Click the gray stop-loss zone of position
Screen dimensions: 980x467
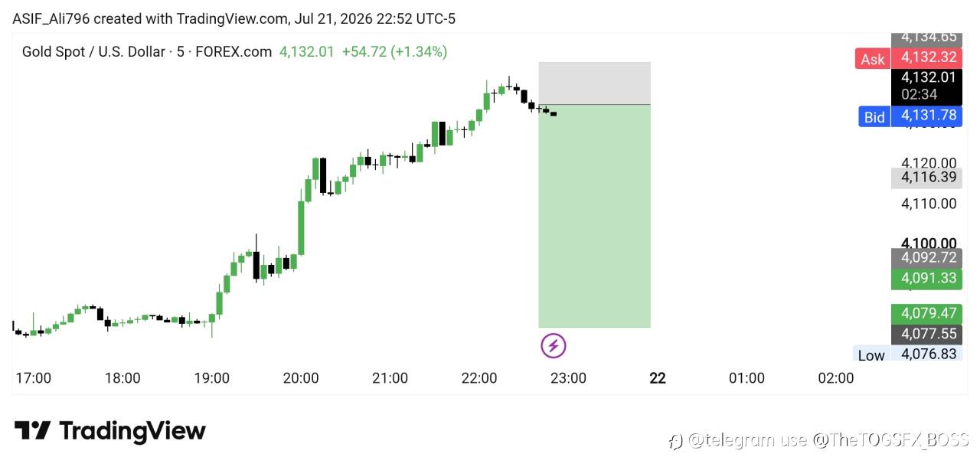coord(594,83)
